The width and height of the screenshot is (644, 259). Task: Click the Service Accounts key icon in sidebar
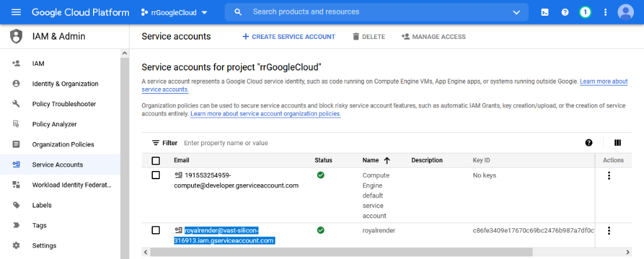pyautogui.click(x=16, y=165)
